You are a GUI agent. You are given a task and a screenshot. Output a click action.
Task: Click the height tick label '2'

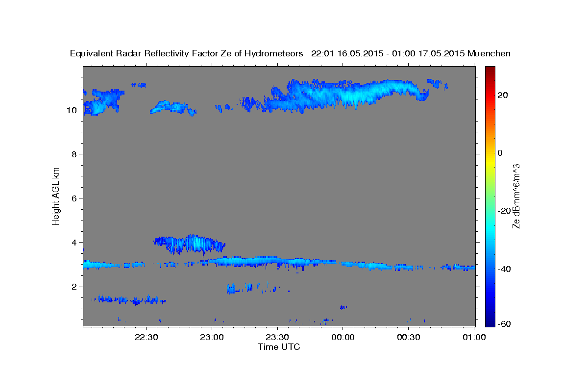click(x=74, y=287)
